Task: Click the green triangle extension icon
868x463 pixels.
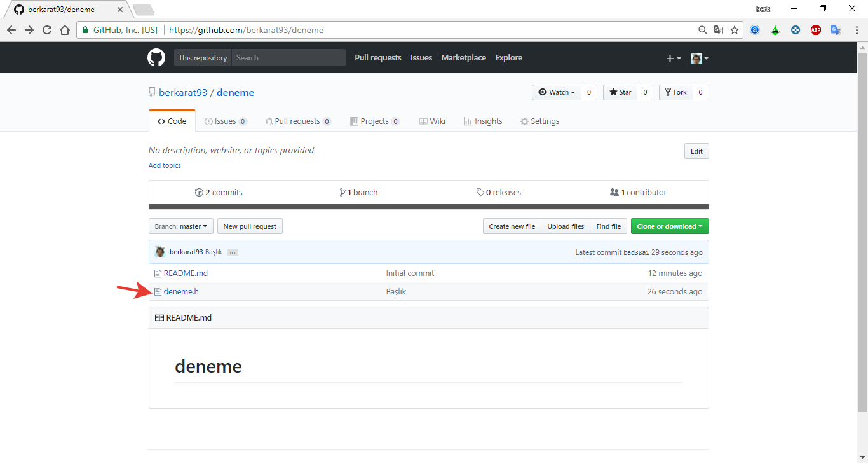Action: 775,30
